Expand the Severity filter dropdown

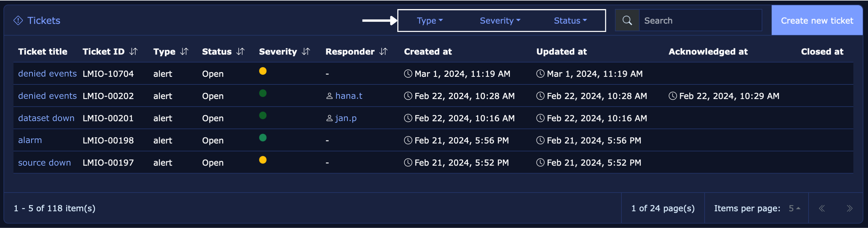[x=500, y=21]
